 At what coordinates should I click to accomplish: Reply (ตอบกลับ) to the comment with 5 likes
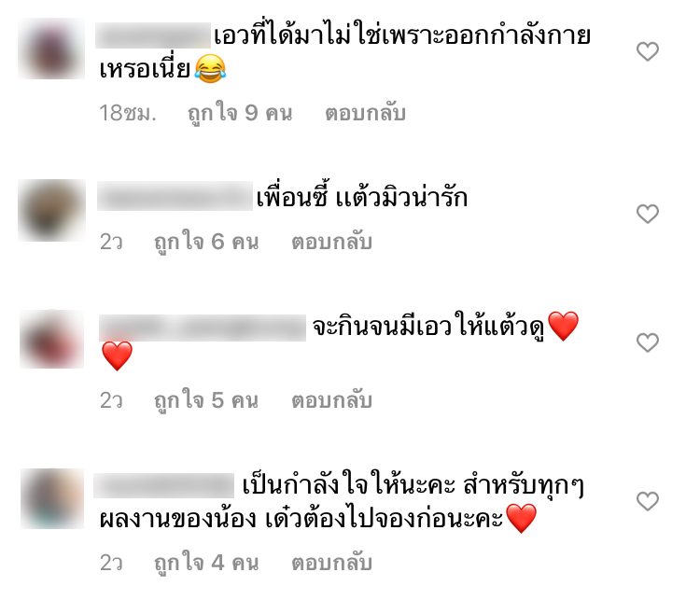[x=331, y=400]
